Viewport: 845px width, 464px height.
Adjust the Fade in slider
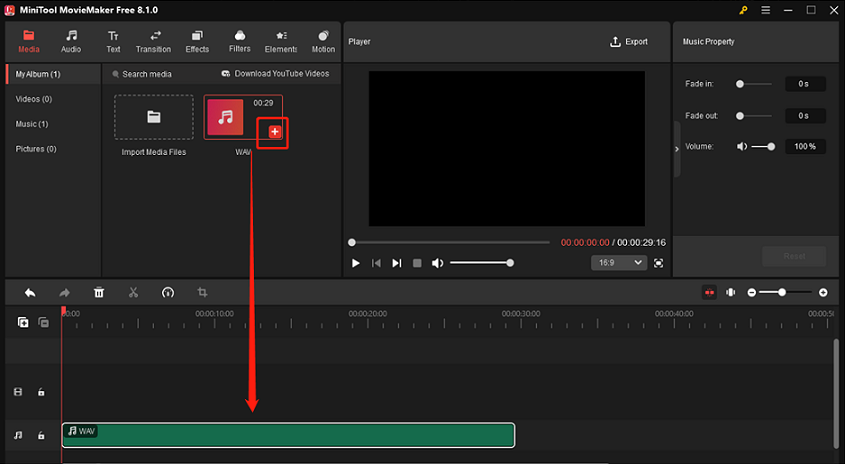pyautogui.click(x=754, y=84)
